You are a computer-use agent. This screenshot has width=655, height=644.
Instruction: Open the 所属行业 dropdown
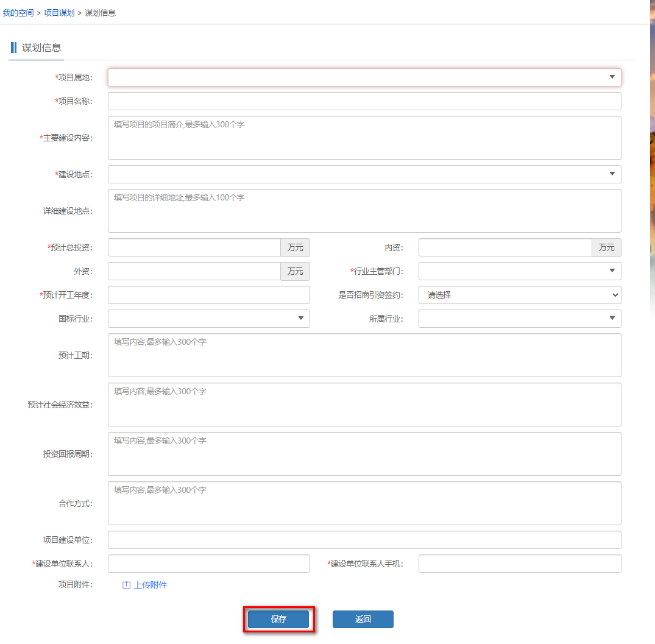coord(519,319)
